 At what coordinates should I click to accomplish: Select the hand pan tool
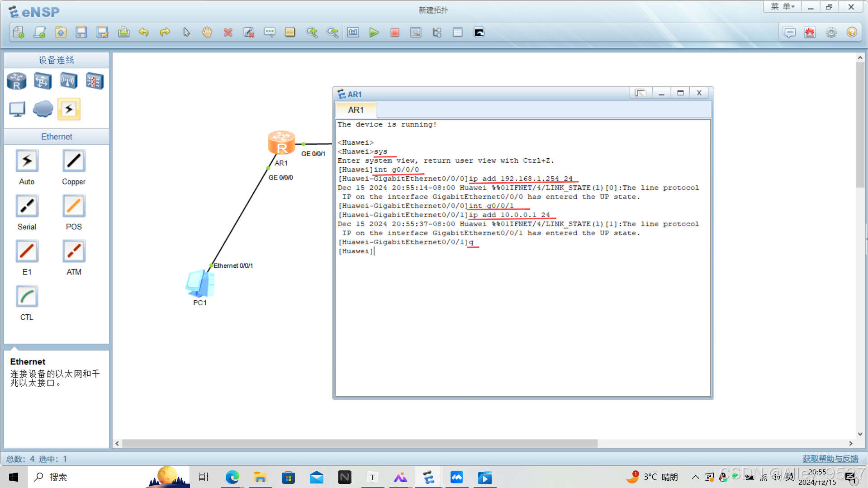pos(207,32)
